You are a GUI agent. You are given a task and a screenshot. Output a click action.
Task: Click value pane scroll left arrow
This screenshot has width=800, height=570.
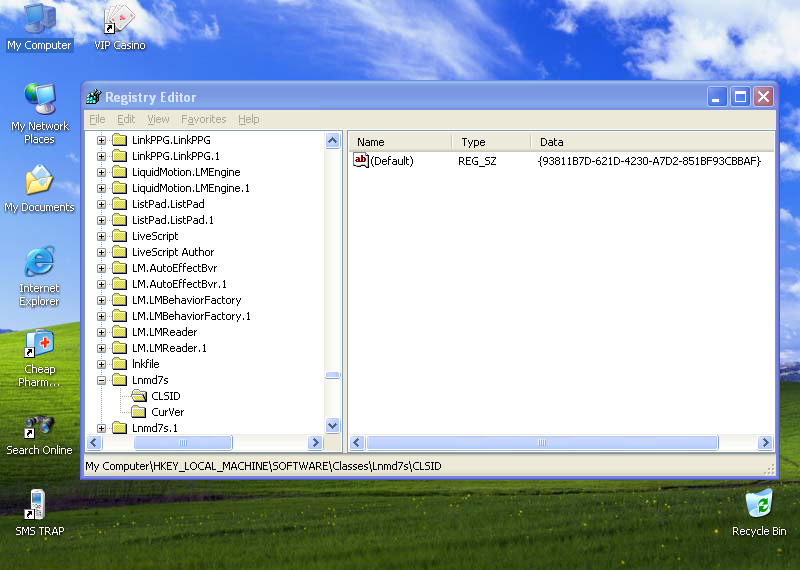coord(357,442)
